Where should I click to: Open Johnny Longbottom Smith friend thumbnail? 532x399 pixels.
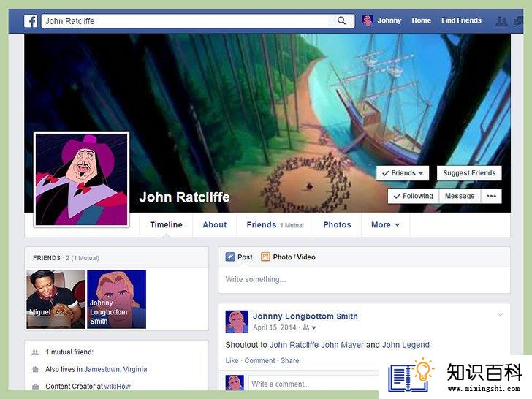(117, 299)
